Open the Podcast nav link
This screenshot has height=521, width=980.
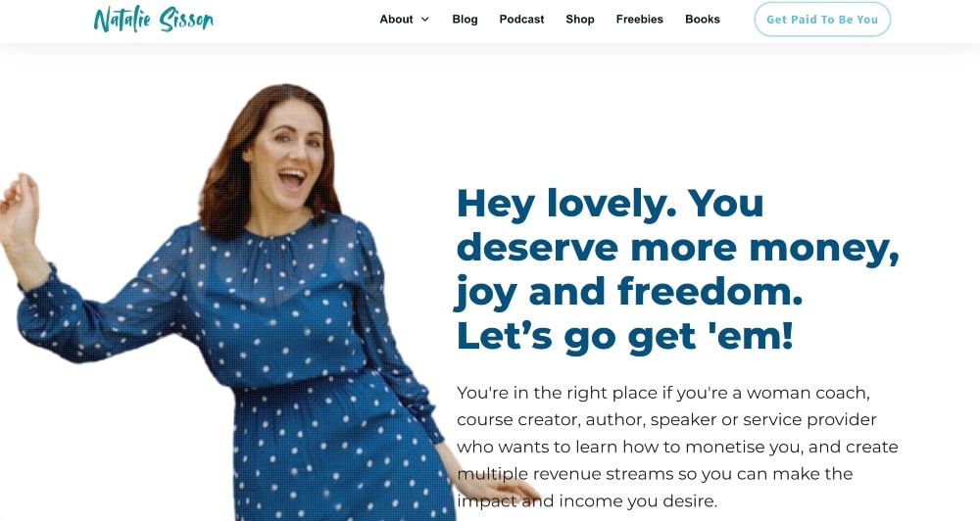click(522, 20)
